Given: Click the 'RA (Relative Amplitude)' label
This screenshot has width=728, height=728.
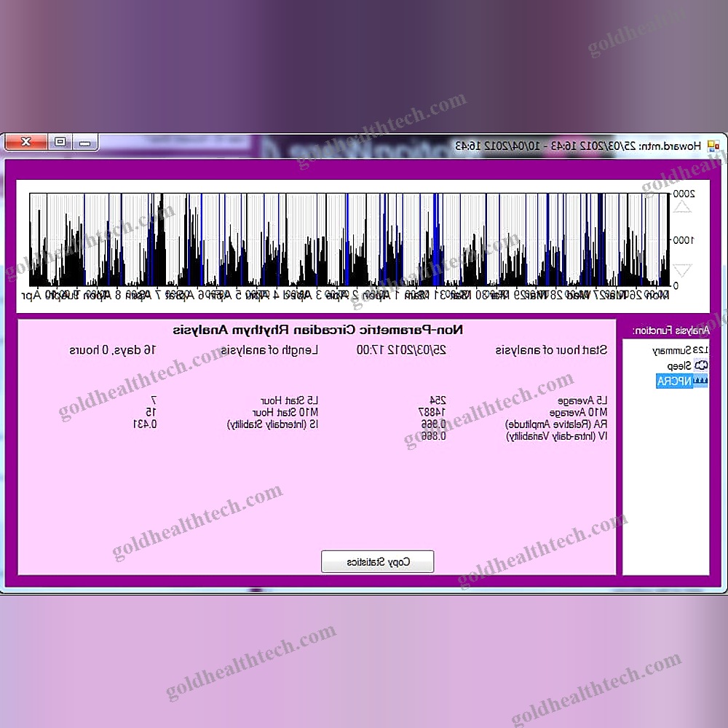Looking at the screenshot, I should pos(556,424).
